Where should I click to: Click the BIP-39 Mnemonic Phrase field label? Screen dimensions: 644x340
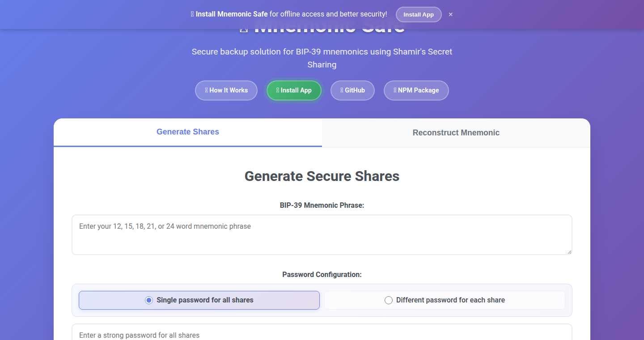(322, 205)
